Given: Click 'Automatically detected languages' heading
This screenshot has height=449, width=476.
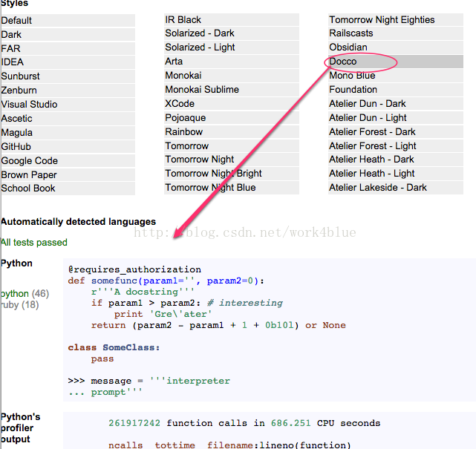Looking at the screenshot, I should pos(78,222).
